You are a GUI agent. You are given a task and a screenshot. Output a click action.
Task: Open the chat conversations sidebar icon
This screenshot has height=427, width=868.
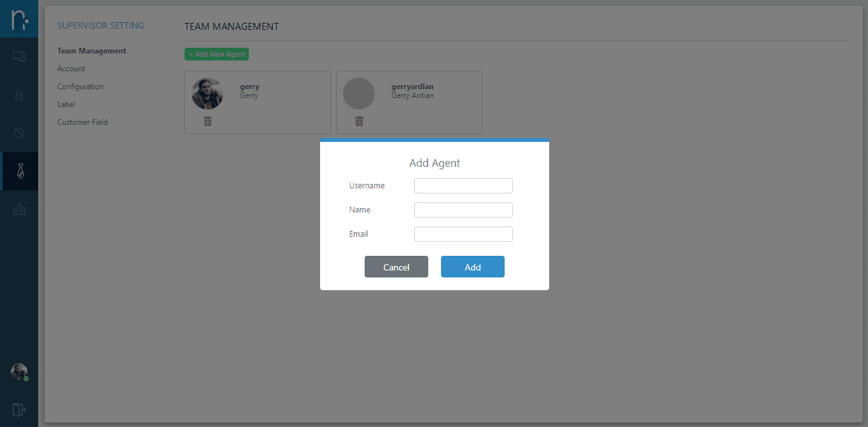click(x=19, y=57)
